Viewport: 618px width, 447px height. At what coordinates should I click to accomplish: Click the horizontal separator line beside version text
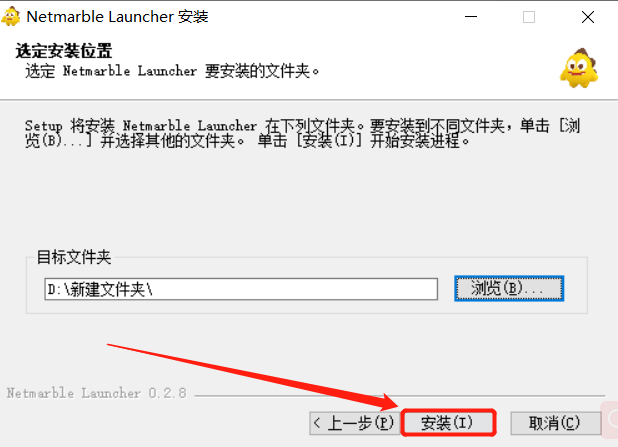pos(400,395)
